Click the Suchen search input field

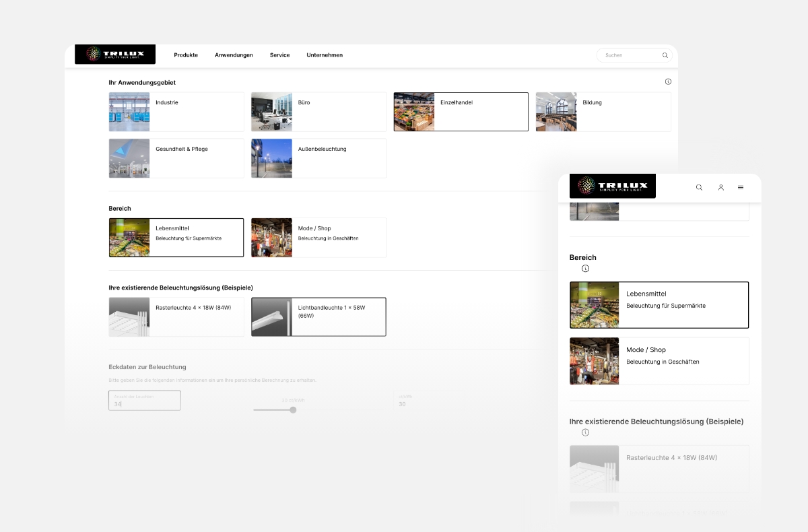coord(630,55)
